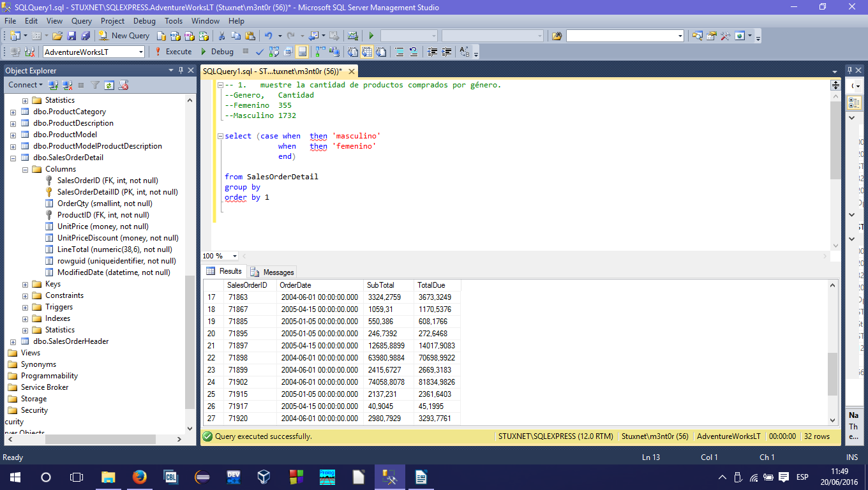Image resolution: width=868 pixels, height=490 pixels.
Task: Click the Comment out selected lines icon
Action: [x=400, y=52]
